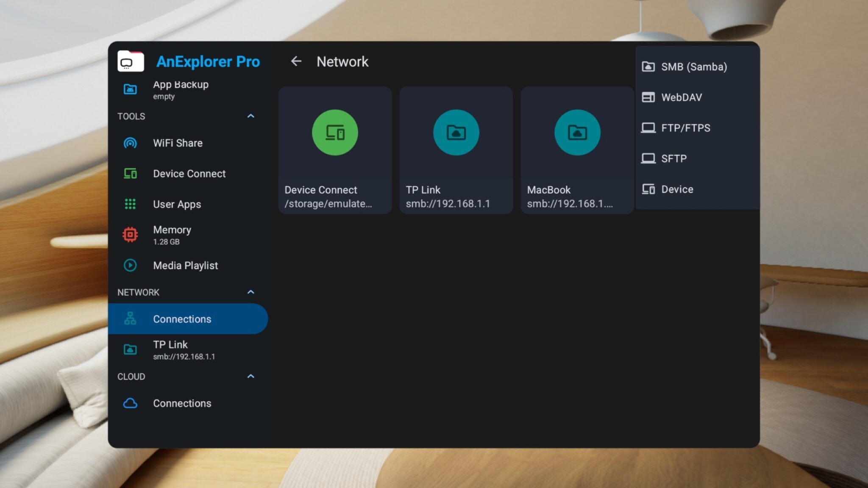Open Connections under NETWORK
This screenshot has height=488, width=868.
(182, 319)
